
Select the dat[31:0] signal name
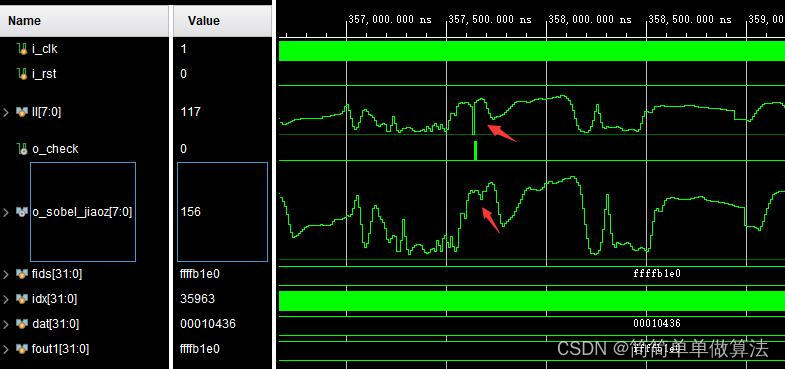click(x=56, y=324)
